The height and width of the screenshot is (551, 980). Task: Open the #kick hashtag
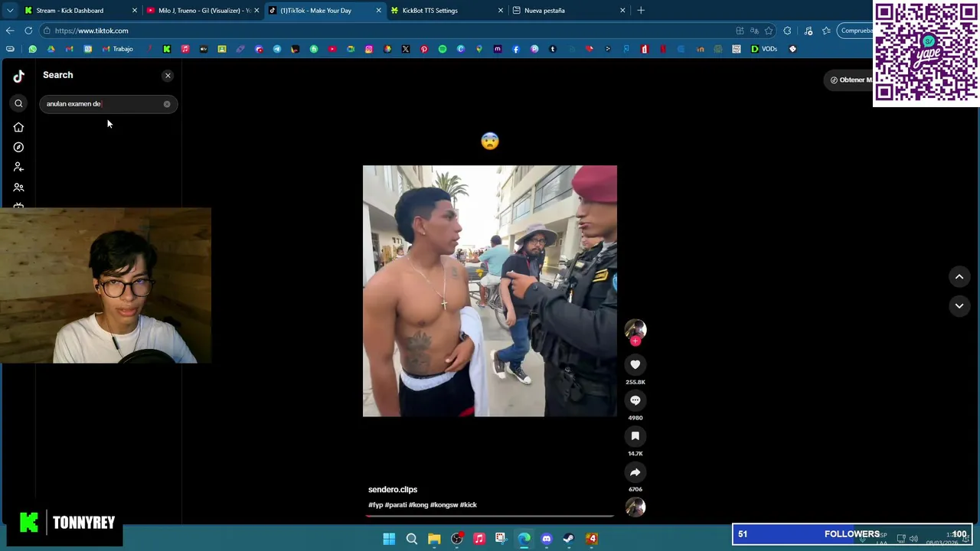click(x=469, y=505)
